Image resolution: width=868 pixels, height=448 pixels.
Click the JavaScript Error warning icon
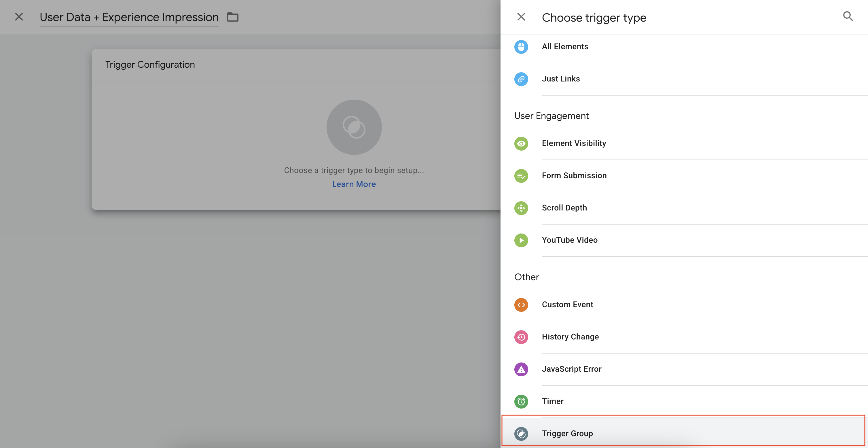(521, 369)
